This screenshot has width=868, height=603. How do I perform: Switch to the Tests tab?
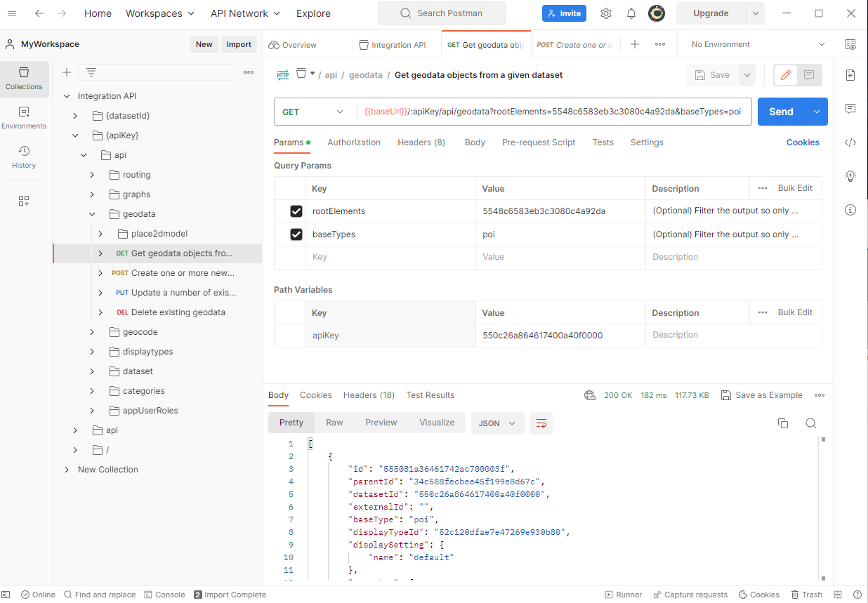[x=603, y=143]
